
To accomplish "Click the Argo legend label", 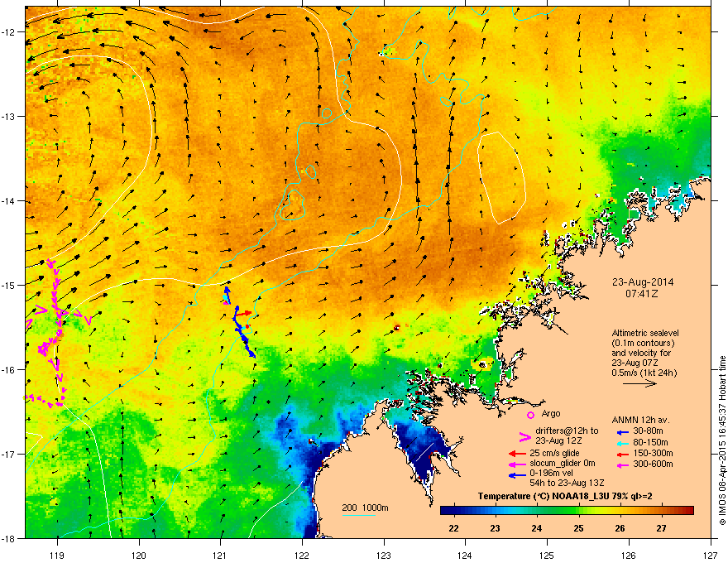I will pos(551,413).
